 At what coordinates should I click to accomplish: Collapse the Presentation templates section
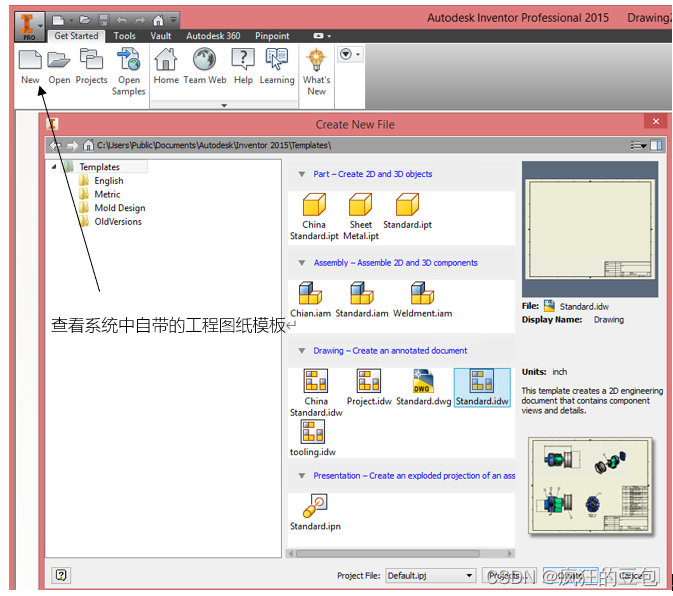coord(302,475)
